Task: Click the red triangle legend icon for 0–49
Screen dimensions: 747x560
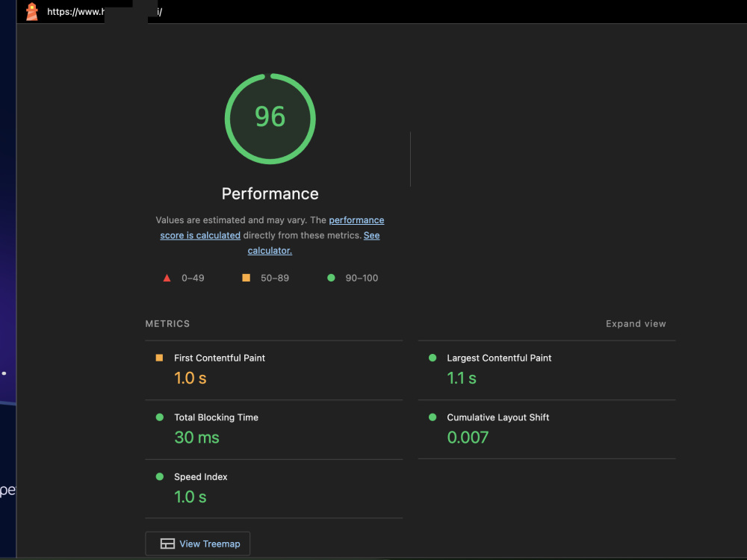Action: point(167,278)
